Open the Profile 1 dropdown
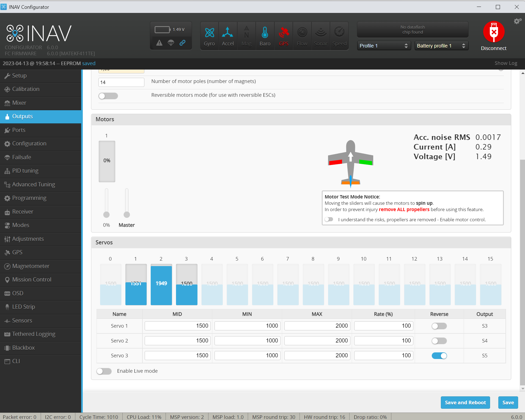 [x=383, y=46]
